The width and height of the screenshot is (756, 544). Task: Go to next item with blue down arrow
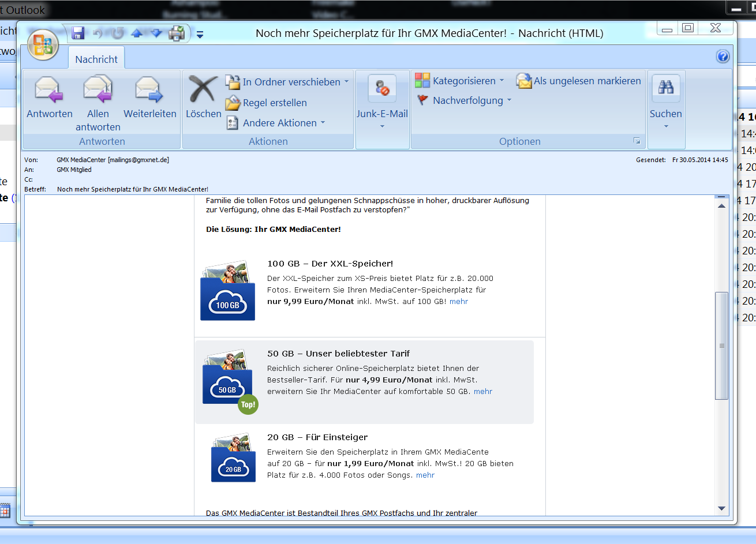point(156,33)
